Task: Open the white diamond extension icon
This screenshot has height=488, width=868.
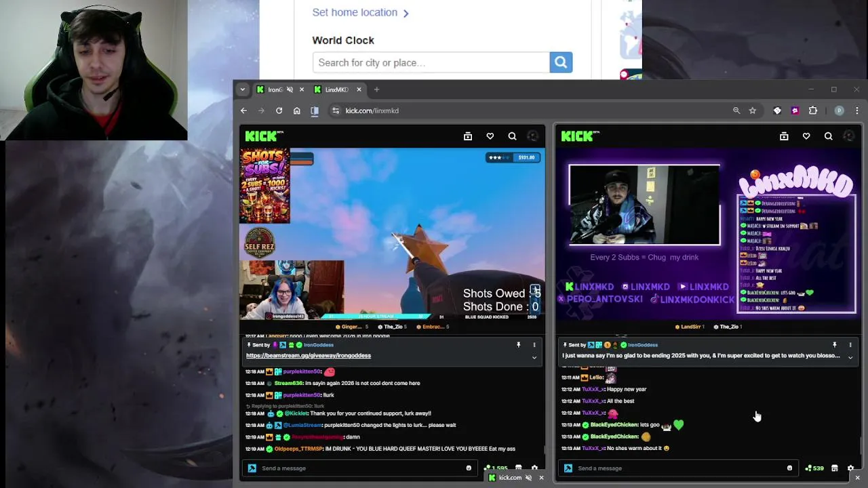Action: [777, 110]
